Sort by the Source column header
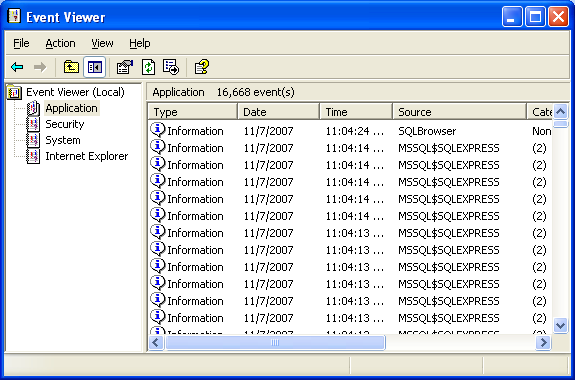 (459, 112)
